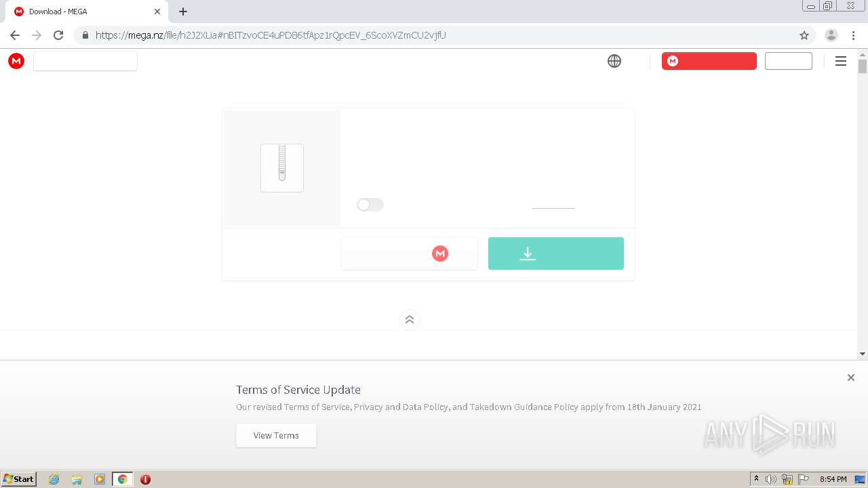Click the zip archive file icon

coord(282,167)
